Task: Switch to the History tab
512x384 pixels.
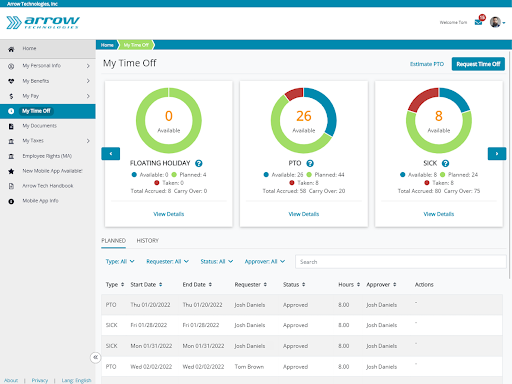Action: (147, 241)
